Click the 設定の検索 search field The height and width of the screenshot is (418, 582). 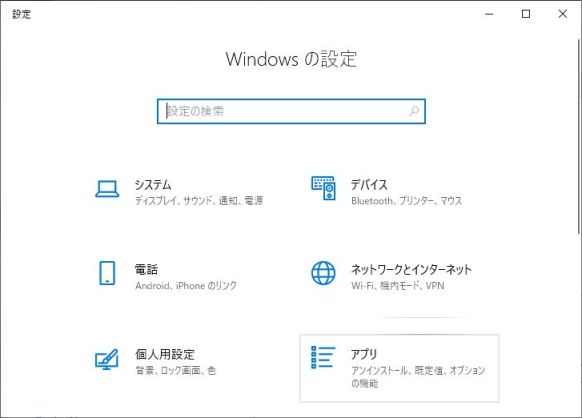click(291, 111)
